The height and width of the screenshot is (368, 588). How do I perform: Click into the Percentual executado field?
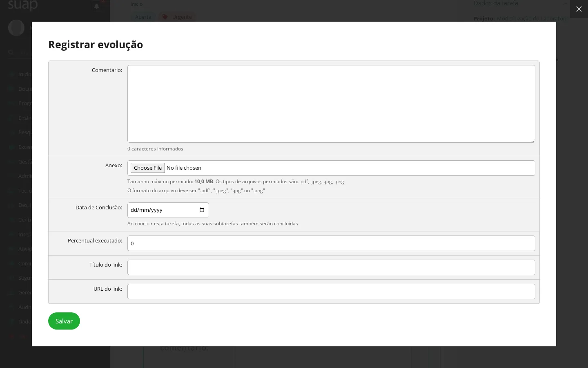pyautogui.click(x=331, y=243)
